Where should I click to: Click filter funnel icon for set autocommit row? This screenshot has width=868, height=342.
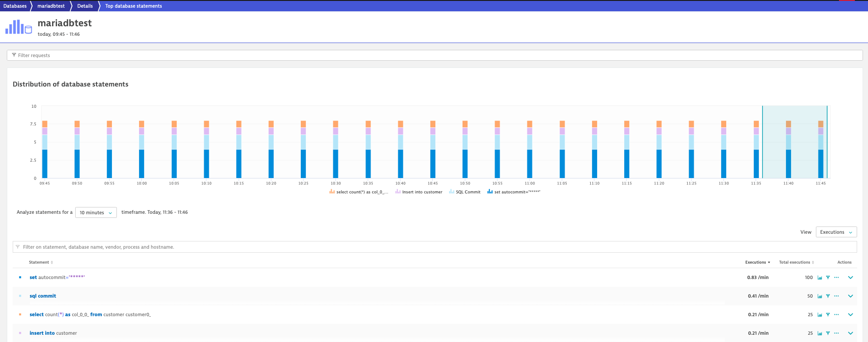coord(828,278)
